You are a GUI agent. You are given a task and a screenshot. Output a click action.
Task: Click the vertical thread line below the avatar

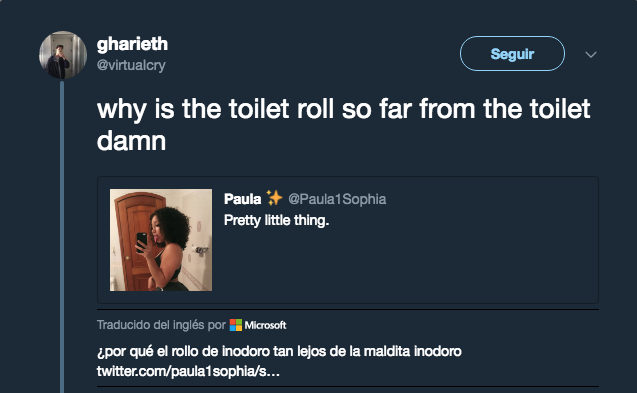62,236
